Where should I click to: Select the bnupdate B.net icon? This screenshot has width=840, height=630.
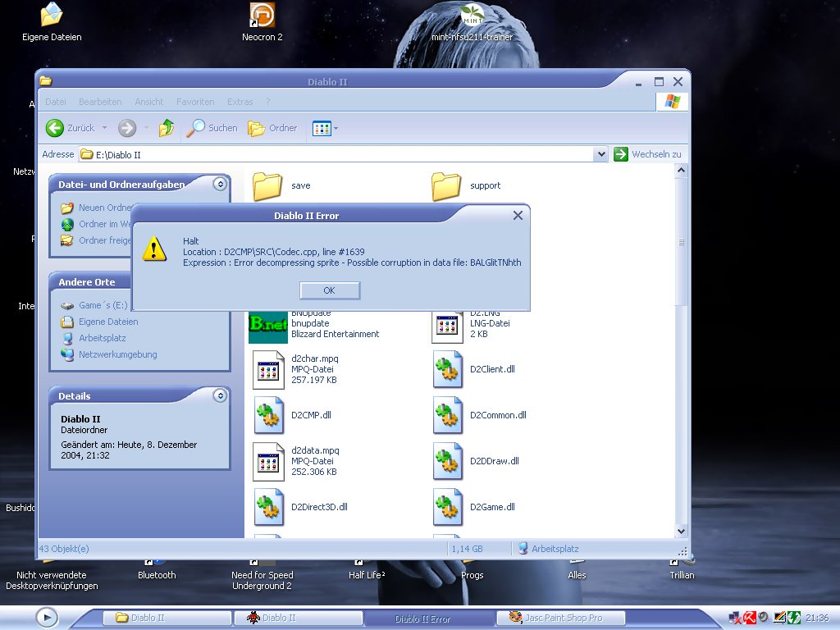click(268, 327)
